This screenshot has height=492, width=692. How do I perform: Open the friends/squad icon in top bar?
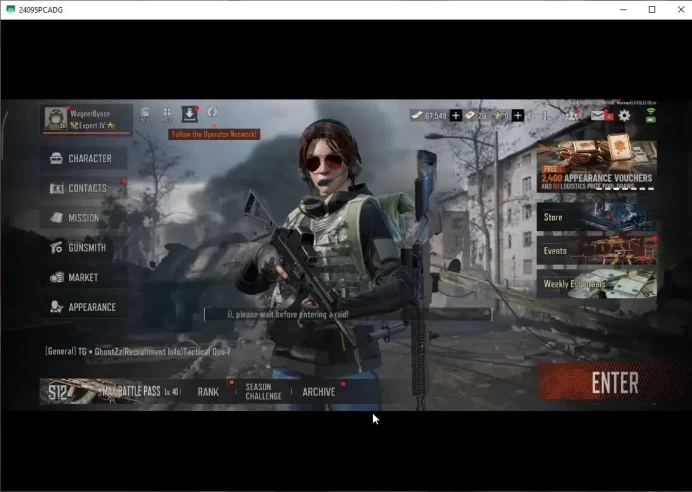[572, 116]
